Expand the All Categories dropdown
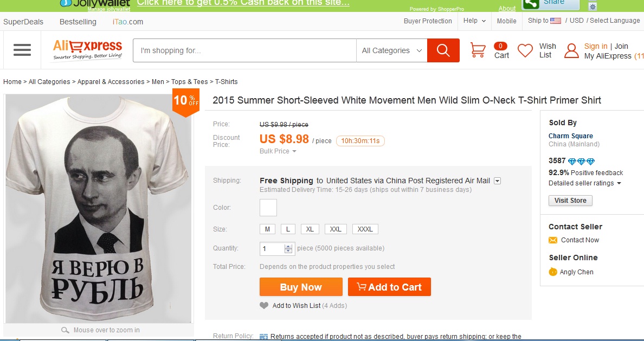Screen dimensions: 644x341 coord(391,50)
